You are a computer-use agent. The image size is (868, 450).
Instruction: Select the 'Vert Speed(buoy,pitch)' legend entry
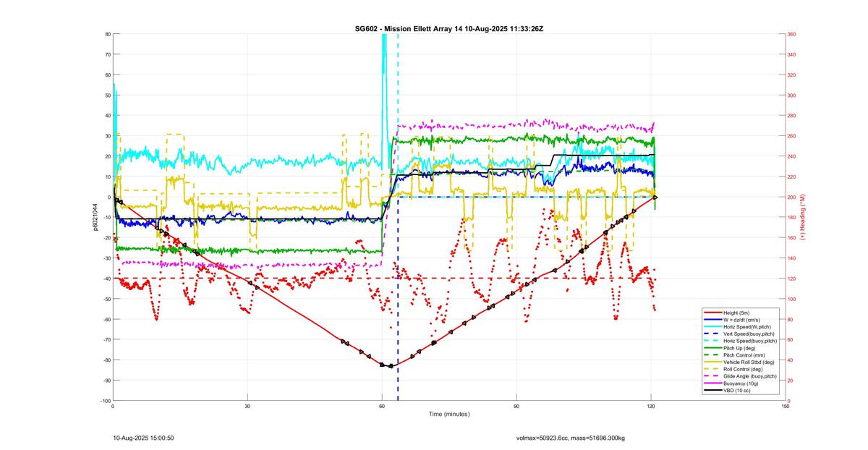(749, 334)
